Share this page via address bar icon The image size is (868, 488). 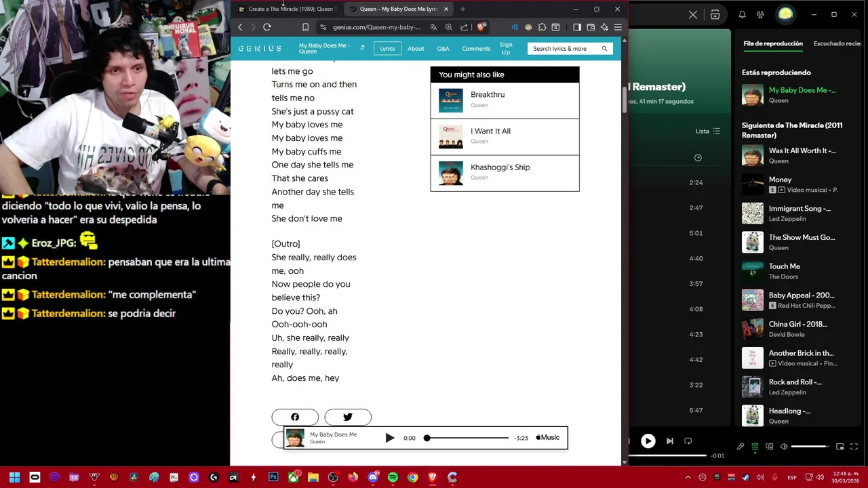click(x=465, y=27)
